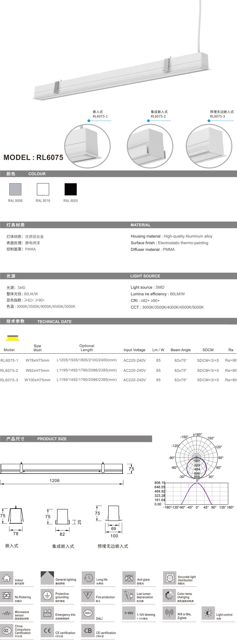
Task: Click the W82xH75mm size cell
Action: pos(37,370)
